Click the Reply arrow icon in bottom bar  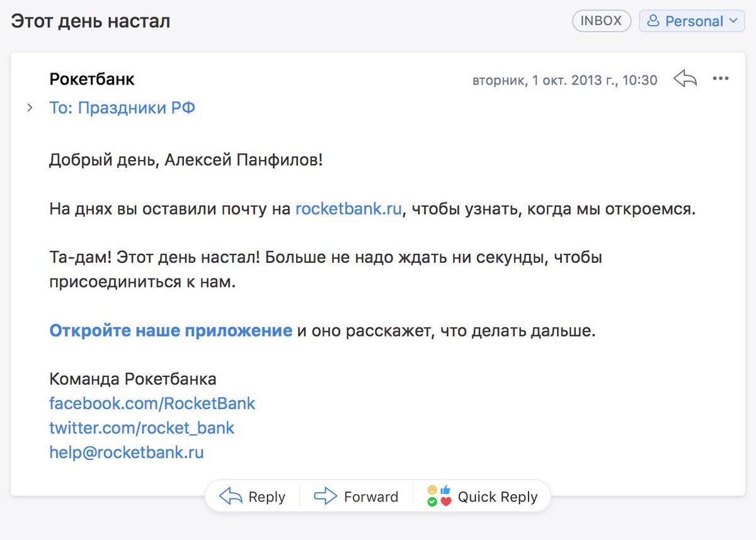click(x=231, y=497)
